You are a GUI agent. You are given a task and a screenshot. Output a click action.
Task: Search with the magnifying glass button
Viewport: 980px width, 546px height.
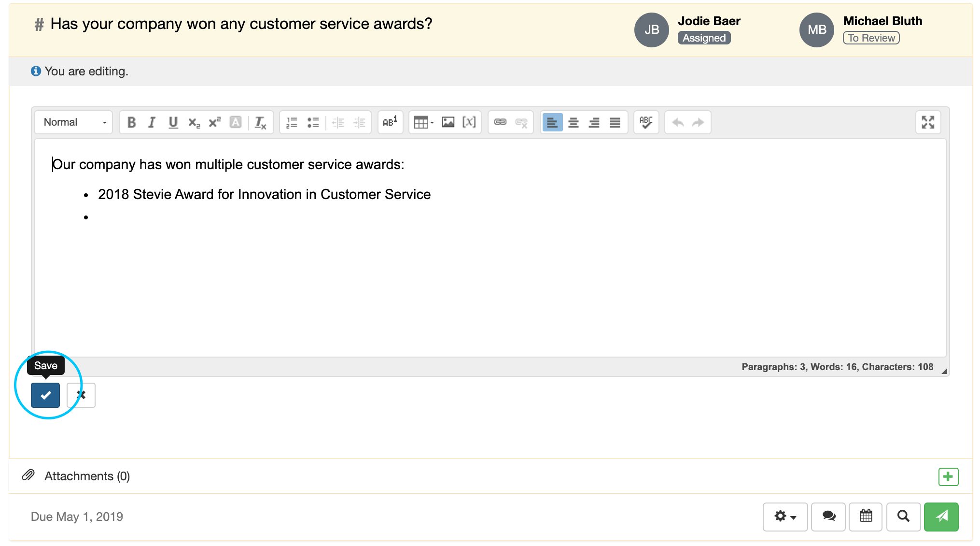click(x=903, y=517)
